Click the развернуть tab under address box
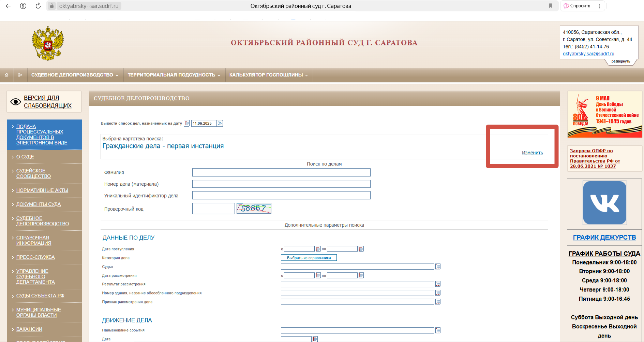644x342 pixels. [x=620, y=61]
